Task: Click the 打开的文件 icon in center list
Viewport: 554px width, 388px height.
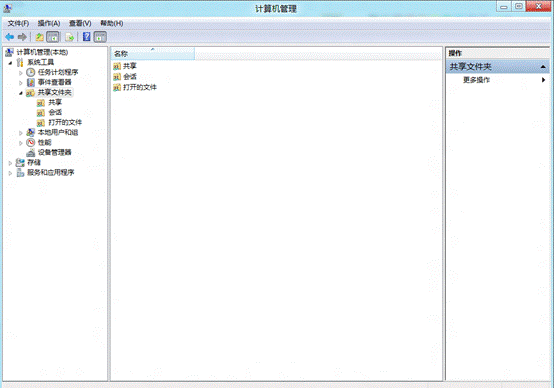Action: 117,87
